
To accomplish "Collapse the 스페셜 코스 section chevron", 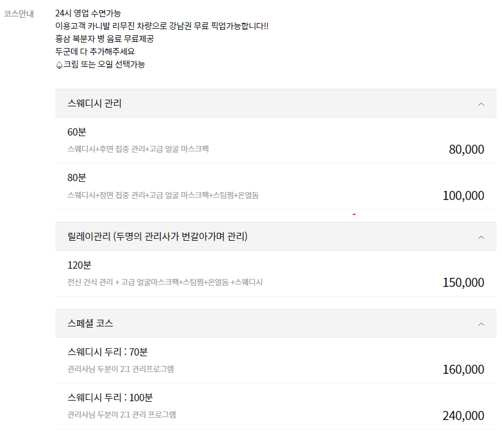I will click(481, 323).
